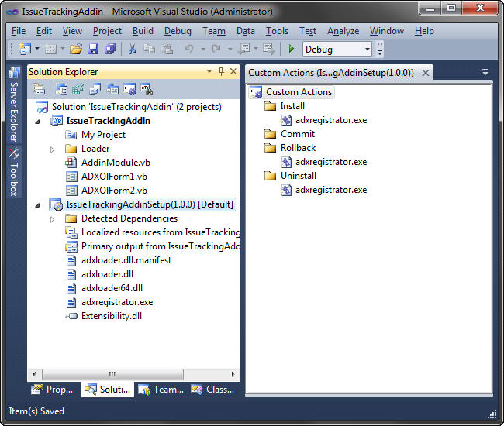This screenshot has width=504, height=426.
Task: Select adxregistrator.exe under Rollback
Action: [x=331, y=162]
